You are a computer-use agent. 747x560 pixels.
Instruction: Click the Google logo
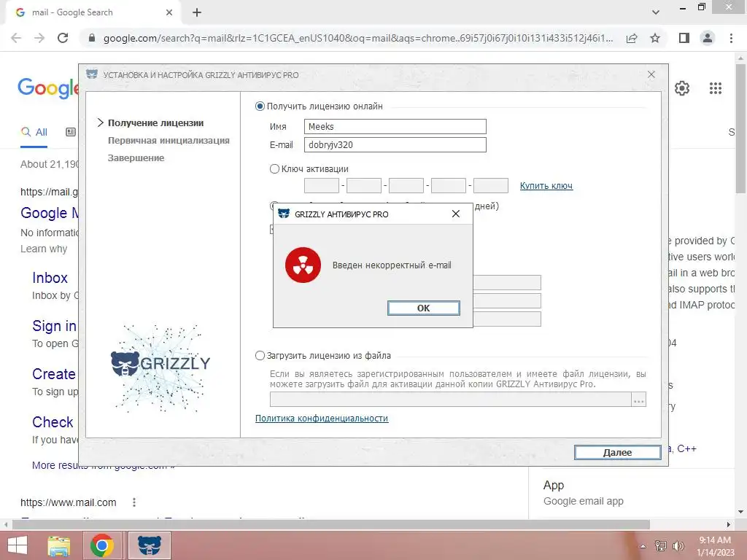47,88
